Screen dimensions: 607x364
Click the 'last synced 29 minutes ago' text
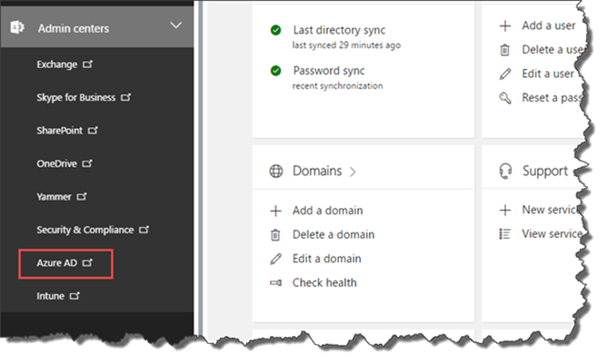(x=346, y=45)
